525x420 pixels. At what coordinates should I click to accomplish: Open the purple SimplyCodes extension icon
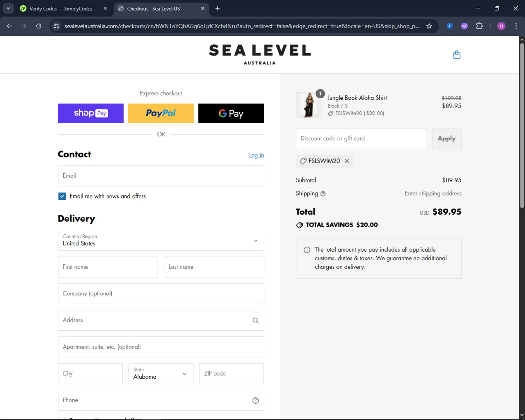464,26
